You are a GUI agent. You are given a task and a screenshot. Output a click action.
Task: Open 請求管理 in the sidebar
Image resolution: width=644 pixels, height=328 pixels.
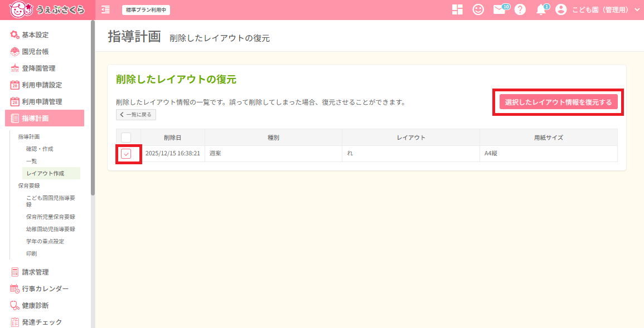click(35, 272)
